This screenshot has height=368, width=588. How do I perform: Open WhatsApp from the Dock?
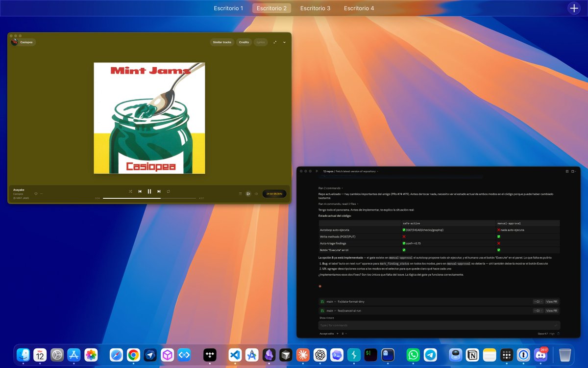pyautogui.click(x=414, y=355)
